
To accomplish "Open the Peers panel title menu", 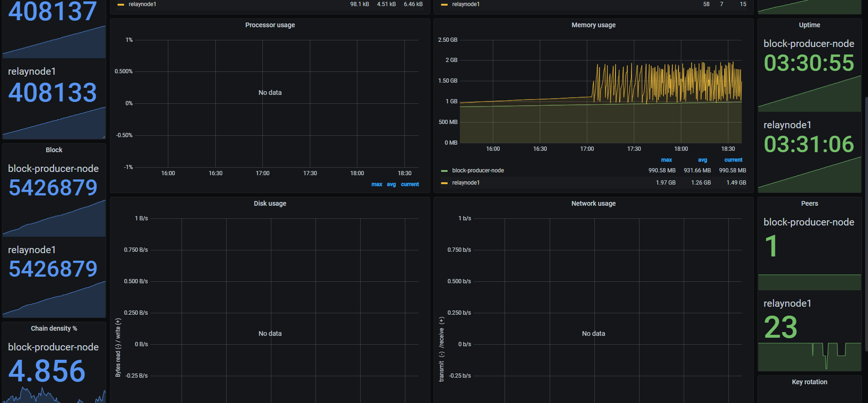I will pyautogui.click(x=809, y=203).
